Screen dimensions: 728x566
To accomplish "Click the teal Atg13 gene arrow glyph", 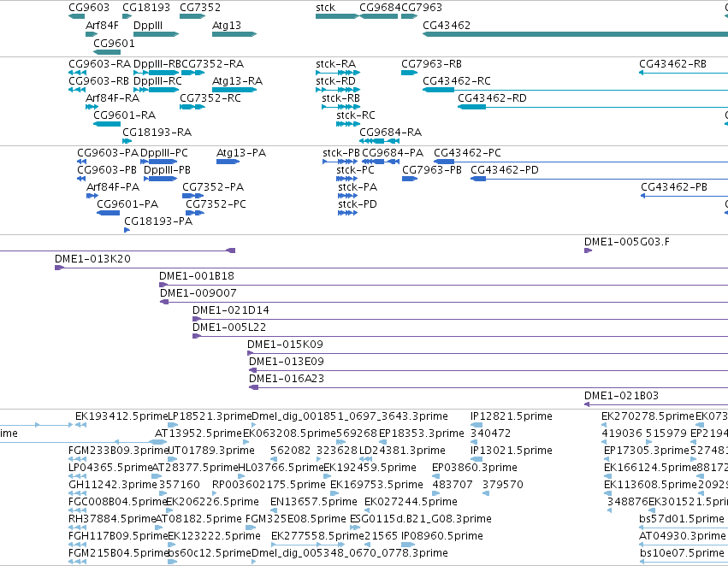I will point(234,34).
